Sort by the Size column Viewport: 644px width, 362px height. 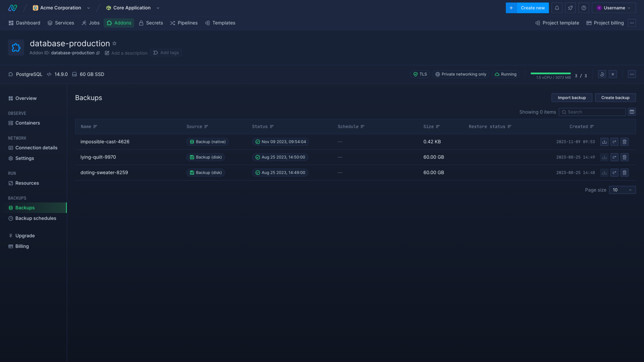click(431, 127)
